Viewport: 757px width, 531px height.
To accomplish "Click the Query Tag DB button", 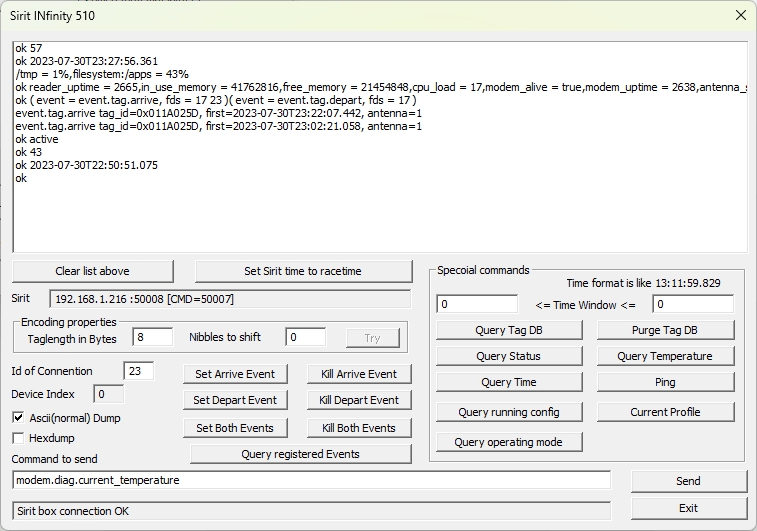I will [509, 330].
